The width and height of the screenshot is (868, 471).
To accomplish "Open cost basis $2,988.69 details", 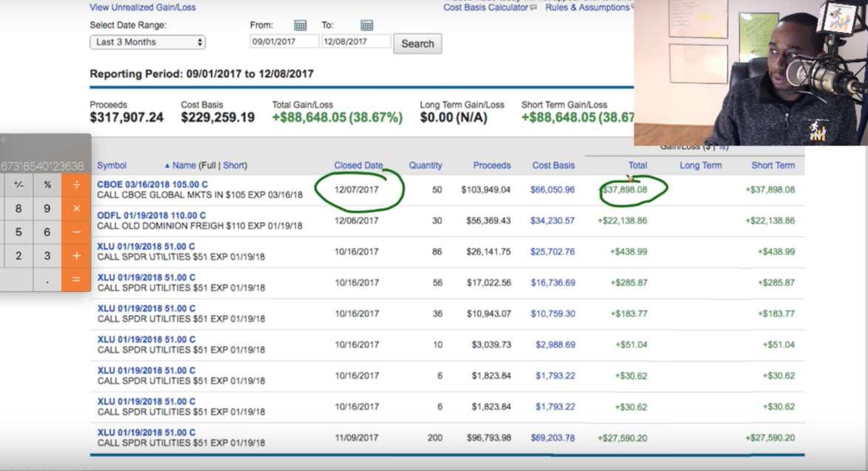I will click(x=556, y=345).
